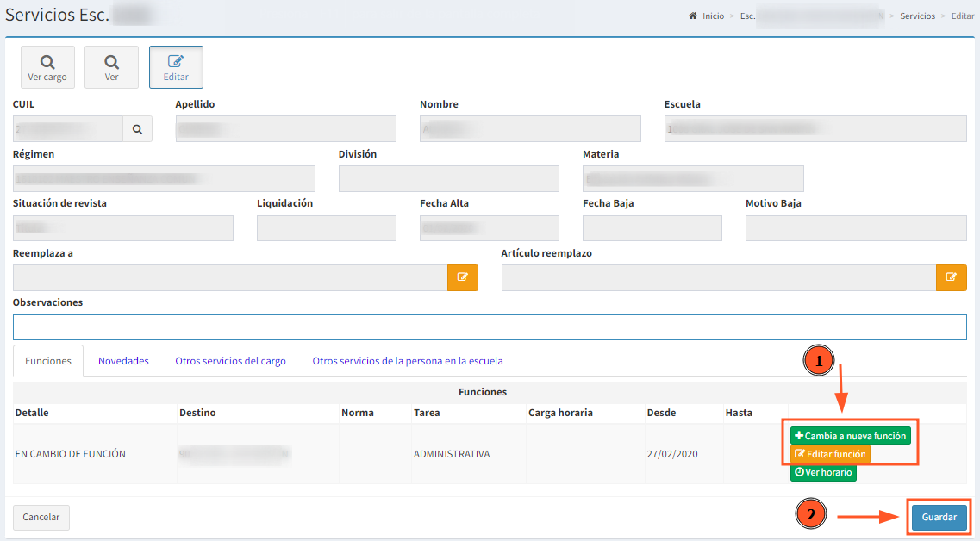Select the Editar toolbar button
This screenshot has height=541, width=980.
tap(176, 67)
